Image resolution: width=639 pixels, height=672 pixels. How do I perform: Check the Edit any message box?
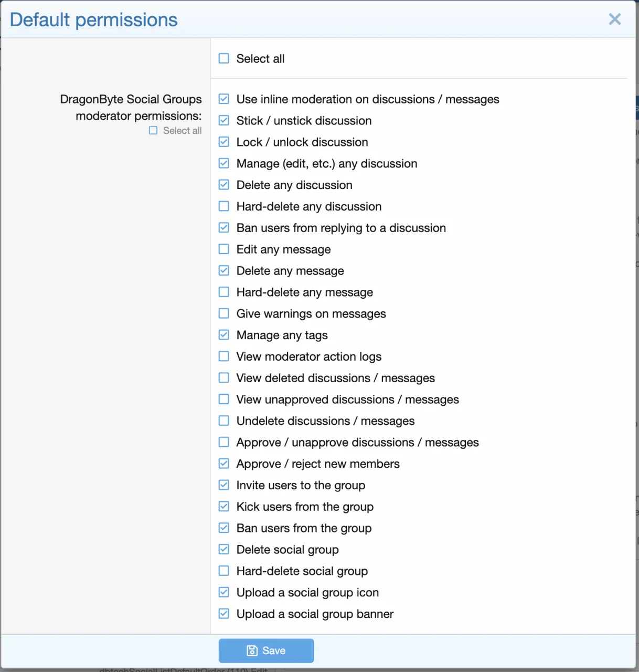coord(224,249)
